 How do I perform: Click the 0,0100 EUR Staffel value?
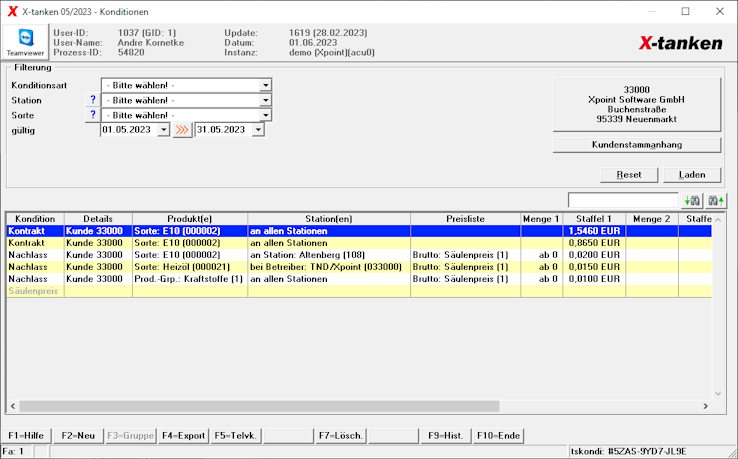click(594, 279)
